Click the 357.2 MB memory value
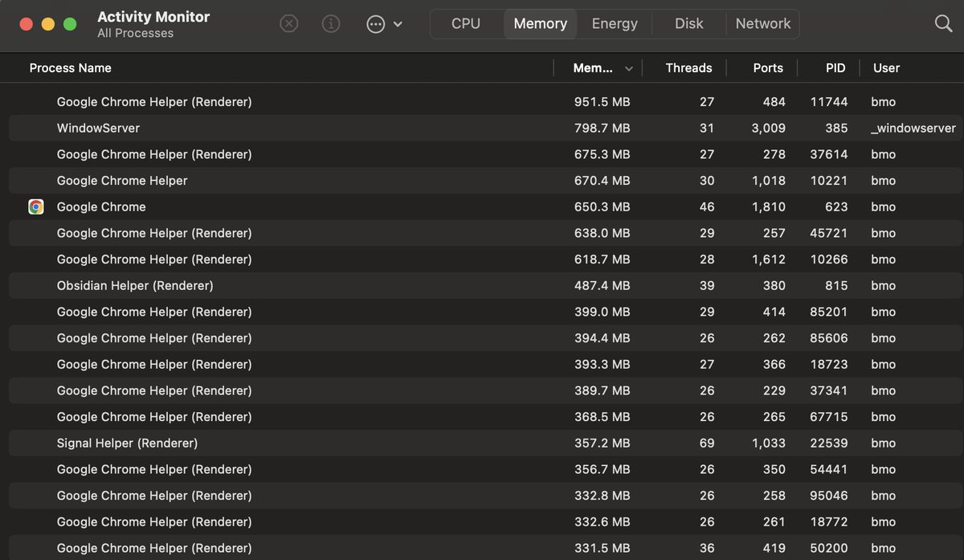This screenshot has height=560, width=964. click(602, 443)
